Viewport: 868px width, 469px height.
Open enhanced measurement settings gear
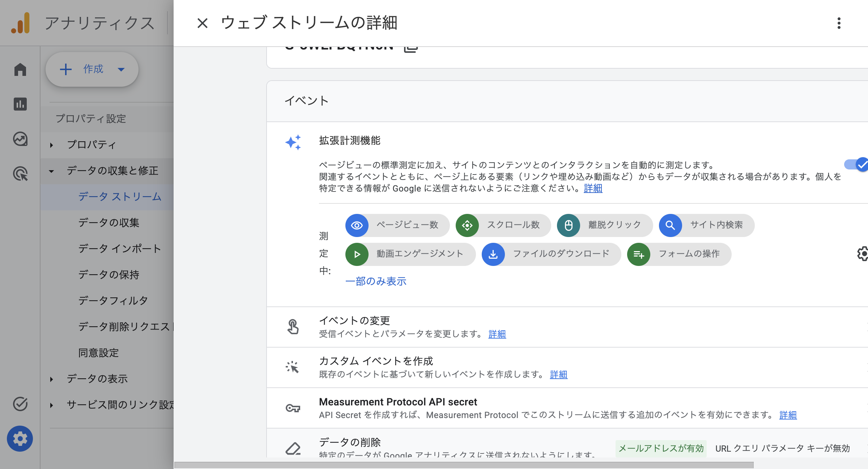(x=863, y=254)
